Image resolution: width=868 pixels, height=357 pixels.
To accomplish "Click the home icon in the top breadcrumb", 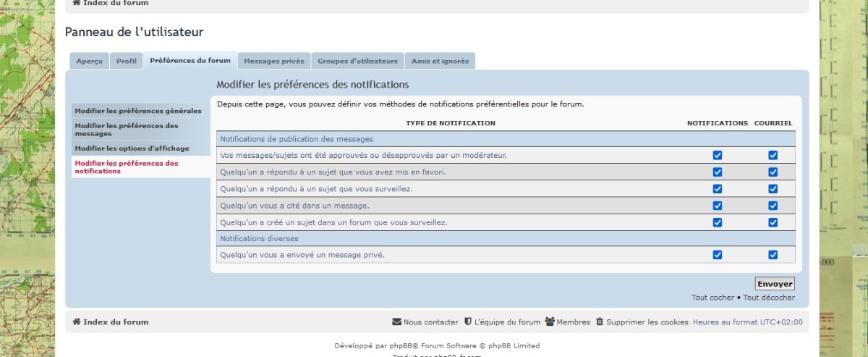I will pos(76,3).
